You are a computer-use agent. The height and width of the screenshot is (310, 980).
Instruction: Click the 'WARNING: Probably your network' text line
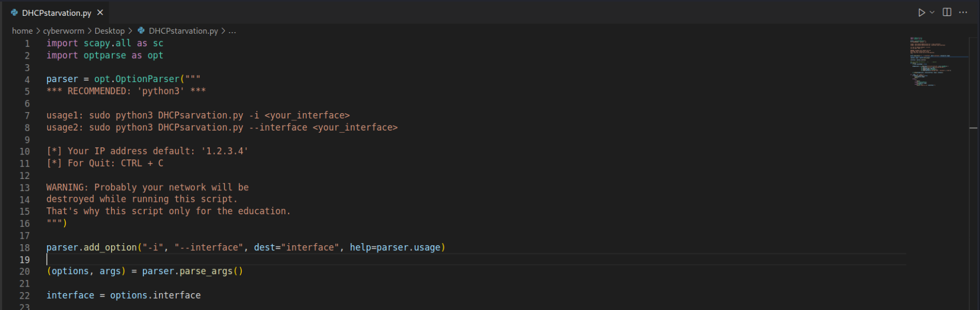(147, 188)
